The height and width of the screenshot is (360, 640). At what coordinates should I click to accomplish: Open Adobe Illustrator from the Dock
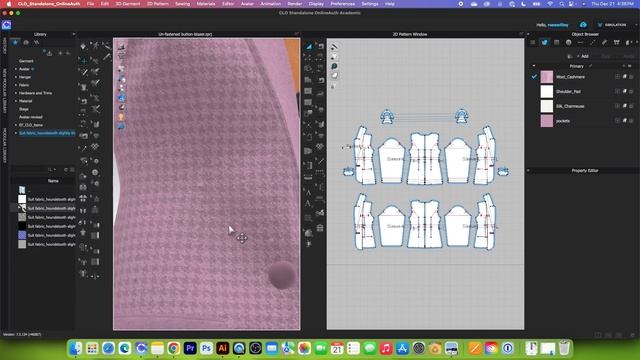click(x=222, y=348)
